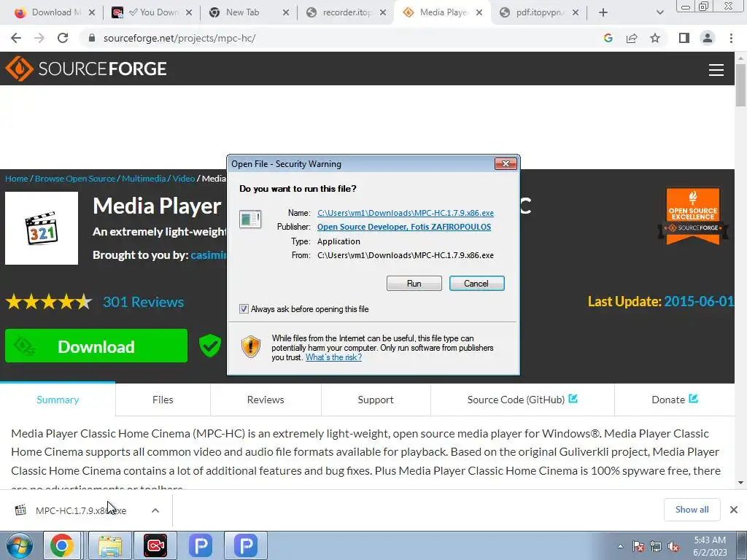Image resolution: width=747 pixels, height=560 pixels.
Task: Open the Start menu orb
Action: (20, 545)
